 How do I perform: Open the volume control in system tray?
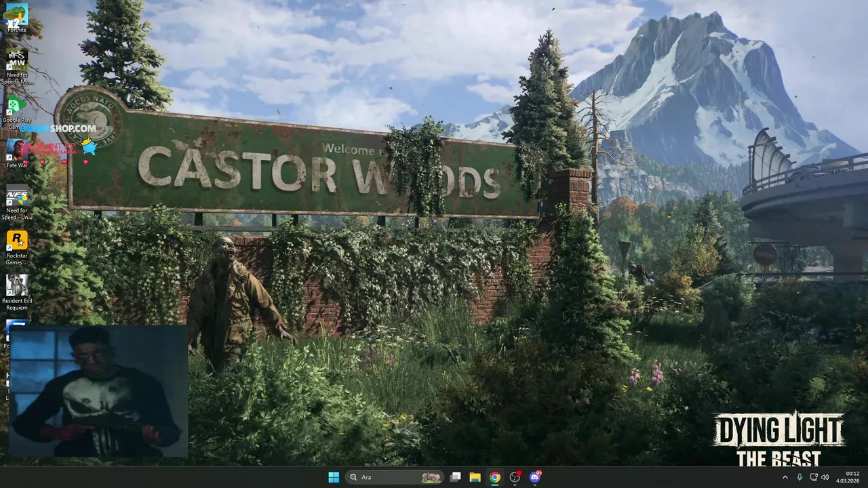(825, 477)
